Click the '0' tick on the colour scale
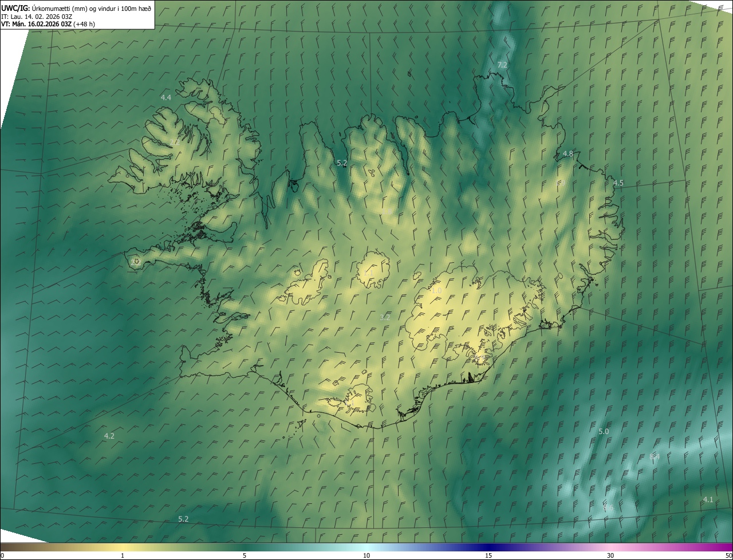Screen dimensions: 733x560 click(2, 555)
